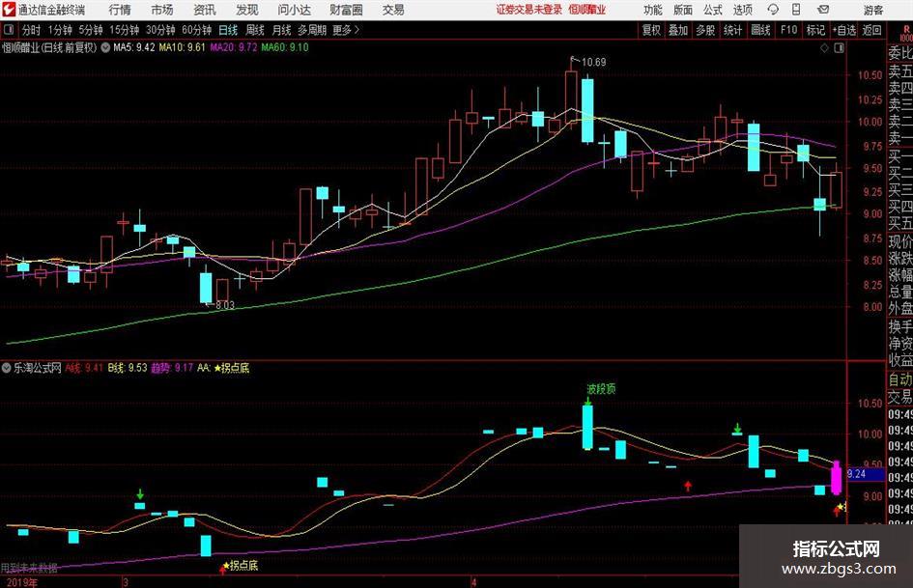Switch to 1分钟 period tab
Viewport: 913px width, 588px height.
(60, 30)
